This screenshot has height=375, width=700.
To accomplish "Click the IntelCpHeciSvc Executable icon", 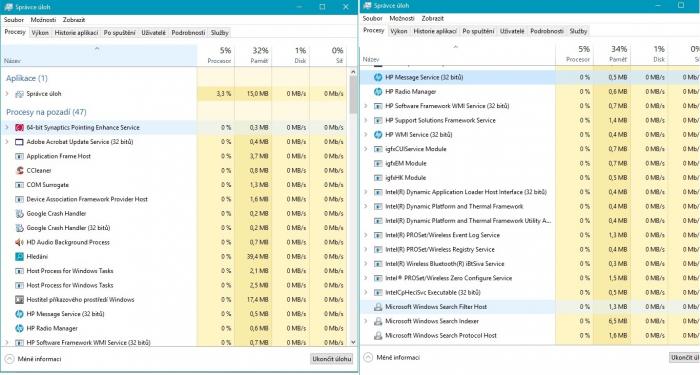I will click(x=378, y=292).
